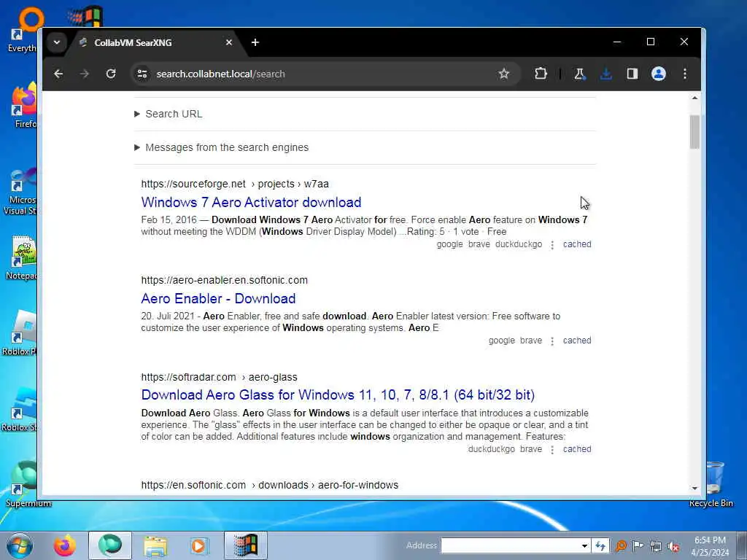Select the Firefox desktop shortcut

pos(24,106)
